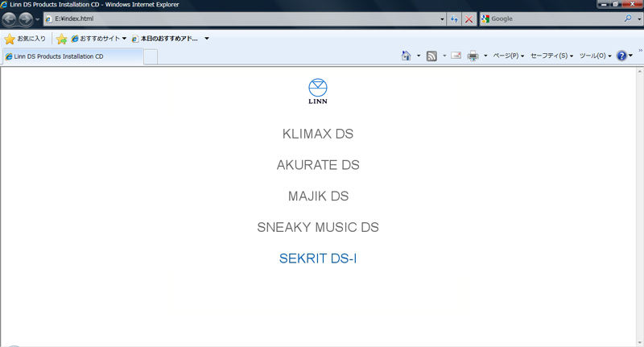Stop loading with the red X icon
644x347 pixels.
469,19
